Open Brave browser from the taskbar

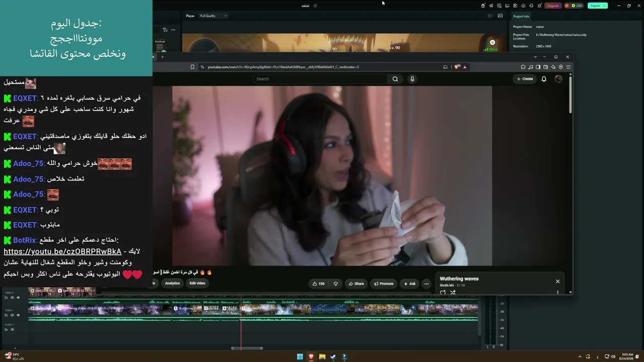(x=311, y=357)
